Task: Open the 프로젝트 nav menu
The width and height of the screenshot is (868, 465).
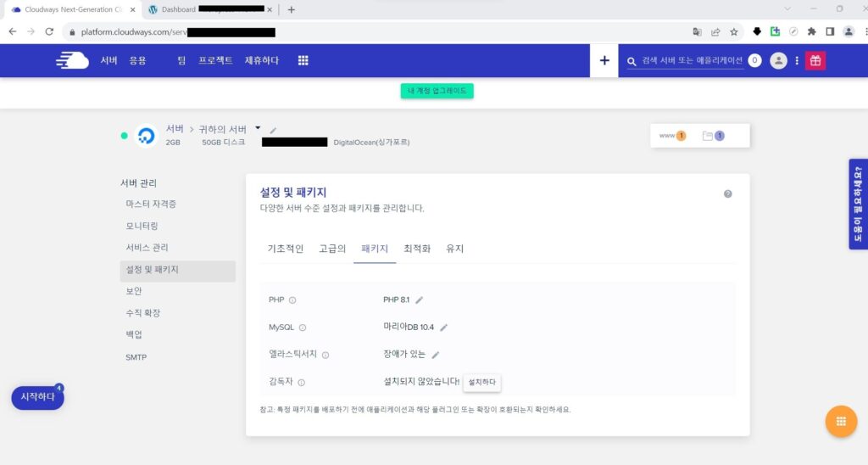Action: [x=215, y=60]
